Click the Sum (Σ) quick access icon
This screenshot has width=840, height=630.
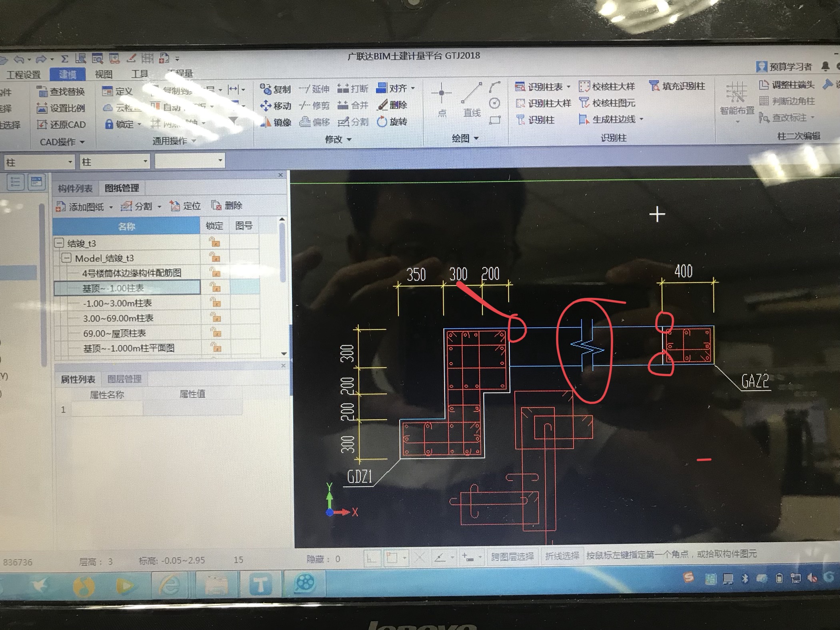[64, 59]
